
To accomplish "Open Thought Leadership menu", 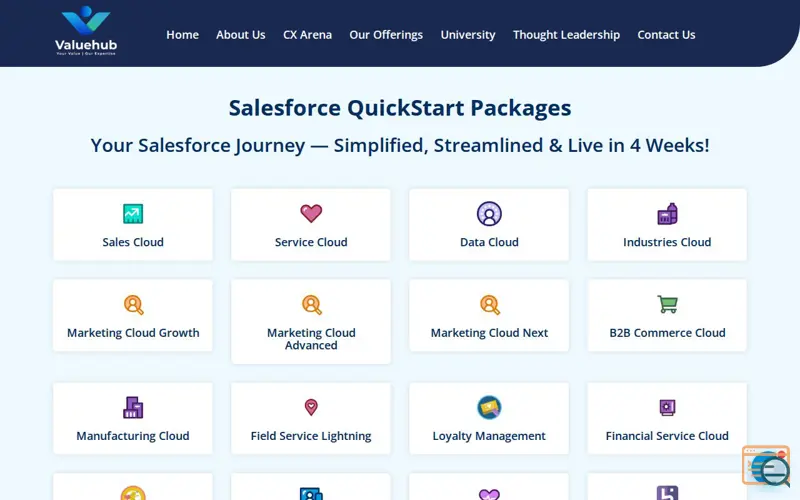I will point(566,35).
